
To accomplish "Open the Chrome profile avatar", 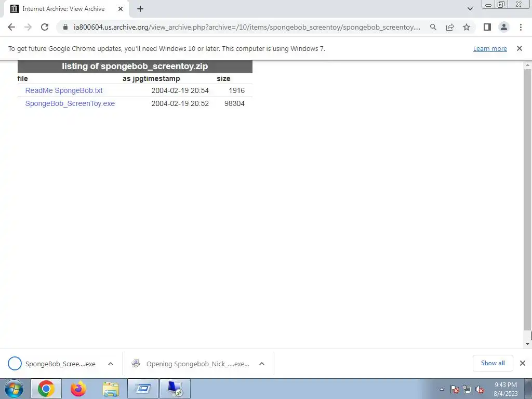I will 504,27.
